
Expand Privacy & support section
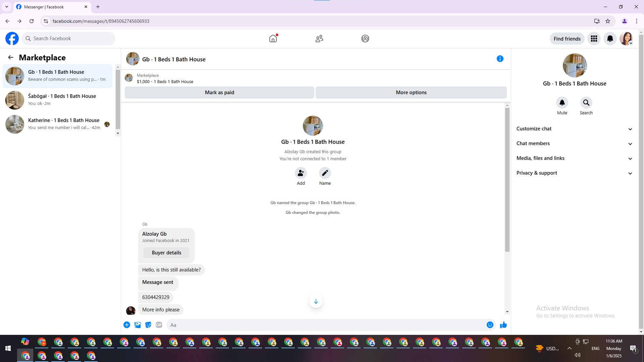pos(574,173)
